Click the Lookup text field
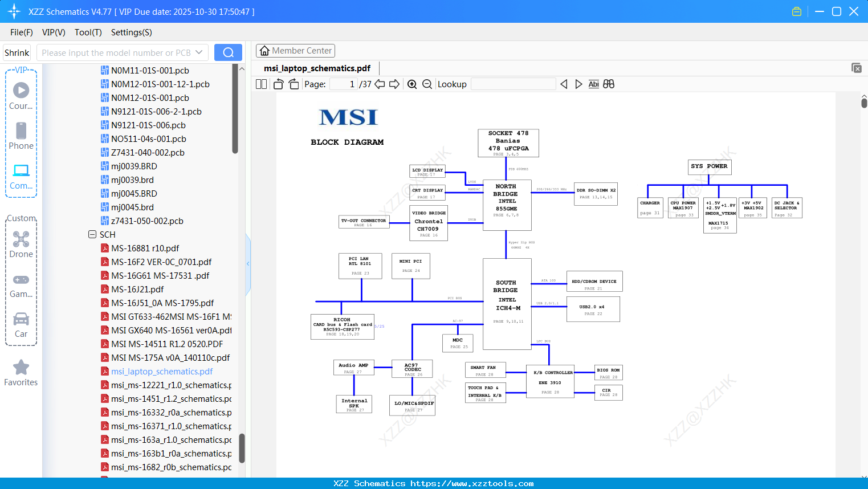Screen dimensions: 868x489 (513, 84)
